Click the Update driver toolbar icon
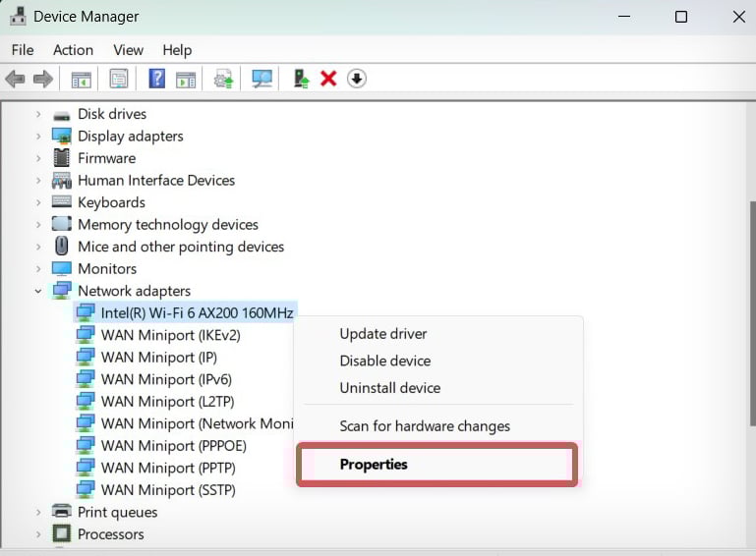The height and width of the screenshot is (556, 756). click(302, 79)
